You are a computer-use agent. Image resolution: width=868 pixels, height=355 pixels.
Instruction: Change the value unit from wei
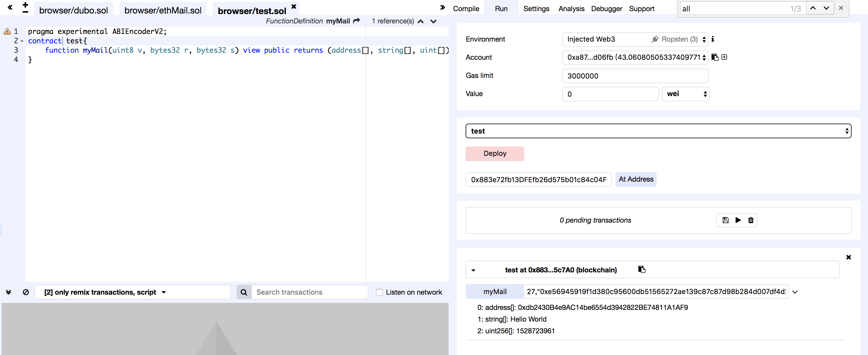pyautogui.click(x=685, y=94)
